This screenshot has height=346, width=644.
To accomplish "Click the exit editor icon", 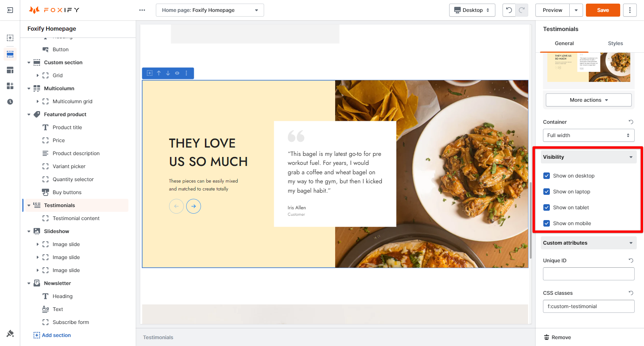I will pos(10,10).
